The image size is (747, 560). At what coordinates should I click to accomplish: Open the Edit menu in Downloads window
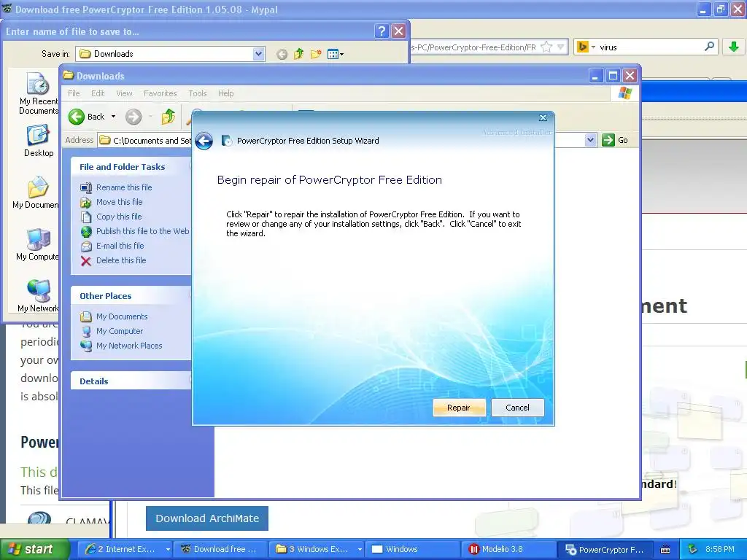click(x=98, y=93)
